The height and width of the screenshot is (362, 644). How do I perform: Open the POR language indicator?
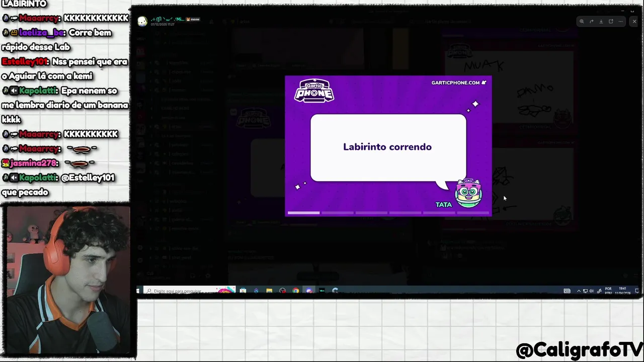coord(608,291)
